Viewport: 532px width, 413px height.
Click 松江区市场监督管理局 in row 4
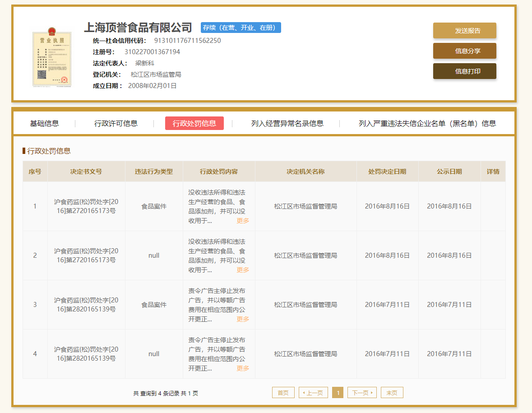[x=305, y=354]
